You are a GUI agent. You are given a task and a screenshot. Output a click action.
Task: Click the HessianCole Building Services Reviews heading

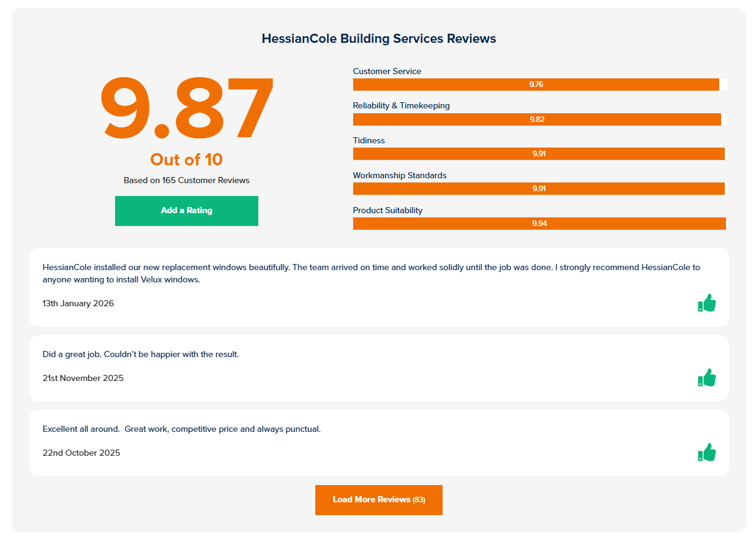coord(378,38)
